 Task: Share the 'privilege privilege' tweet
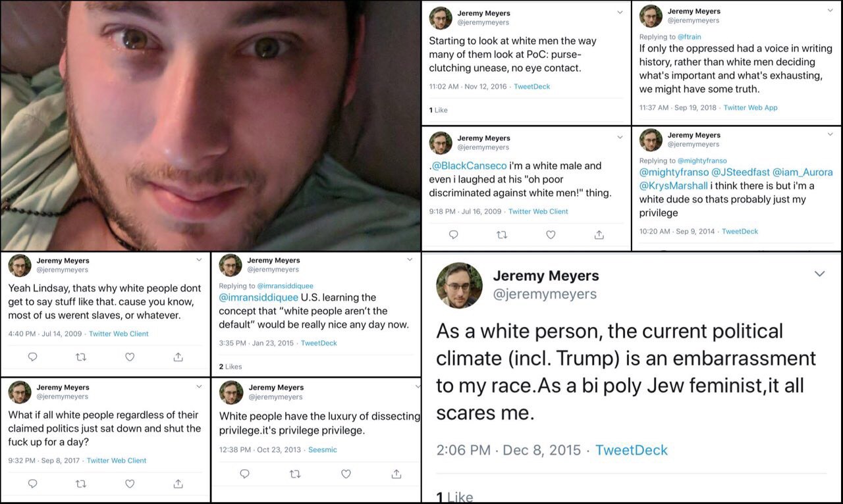click(x=396, y=474)
